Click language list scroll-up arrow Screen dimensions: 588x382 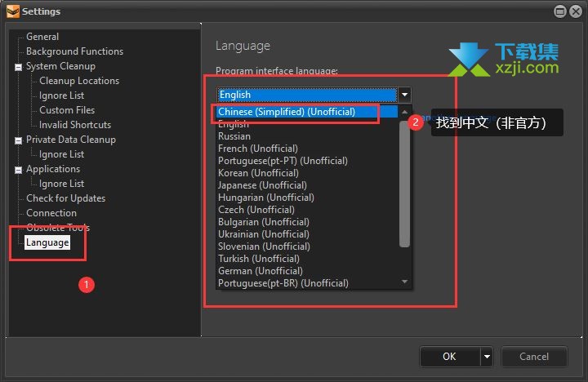tap(404, 112)
